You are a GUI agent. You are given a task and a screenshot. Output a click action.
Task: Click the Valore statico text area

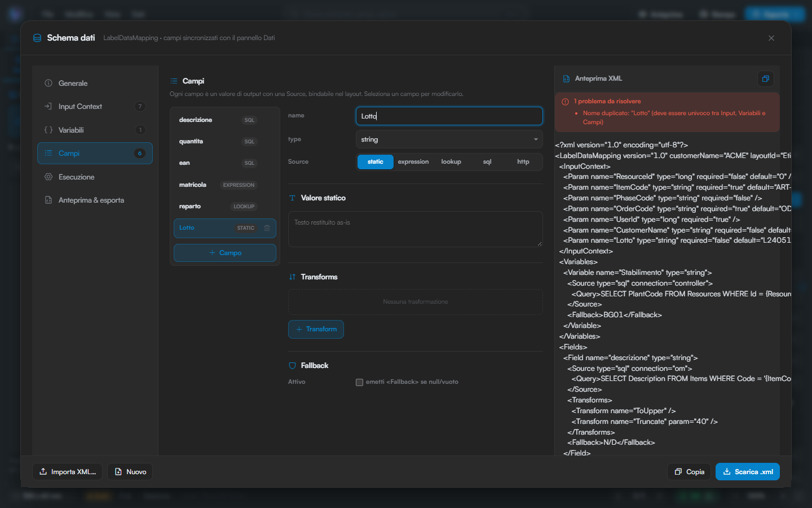click(415, 229)
